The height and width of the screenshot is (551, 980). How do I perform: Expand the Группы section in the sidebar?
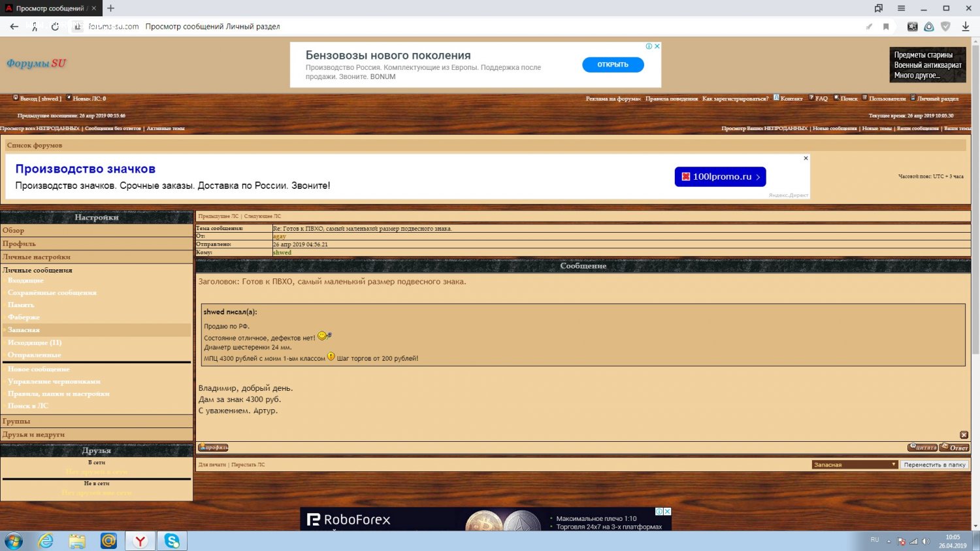click(16, 422)
